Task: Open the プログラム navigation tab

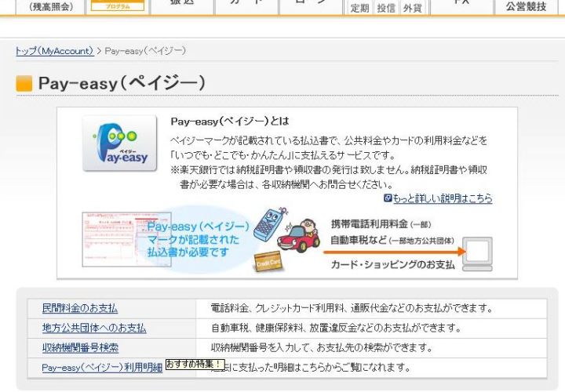Action: tap(118, 5)
